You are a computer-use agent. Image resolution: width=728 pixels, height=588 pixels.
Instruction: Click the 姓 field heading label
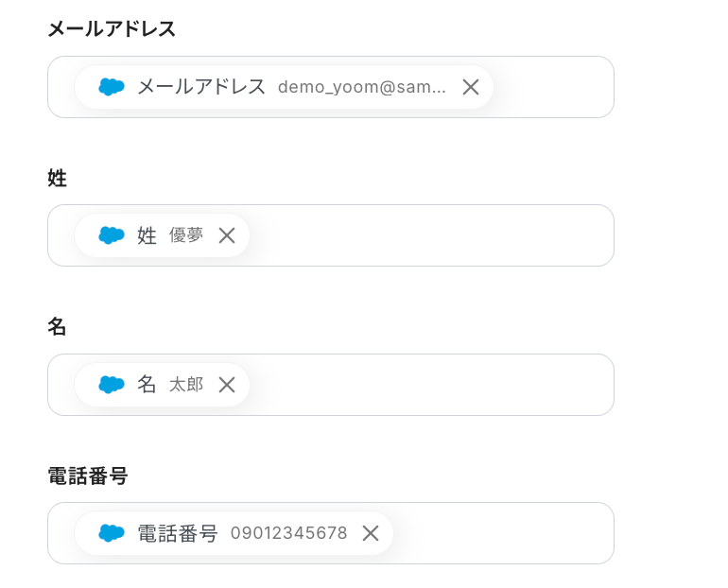[58, 178]
